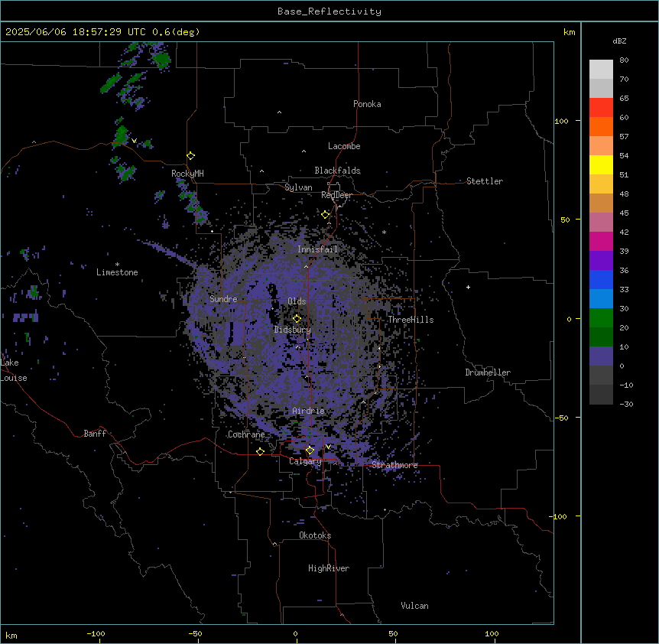659x644 pixels.
Task: Select the yellow diamond marker below RedDeer
Action: tap(326, 215)
